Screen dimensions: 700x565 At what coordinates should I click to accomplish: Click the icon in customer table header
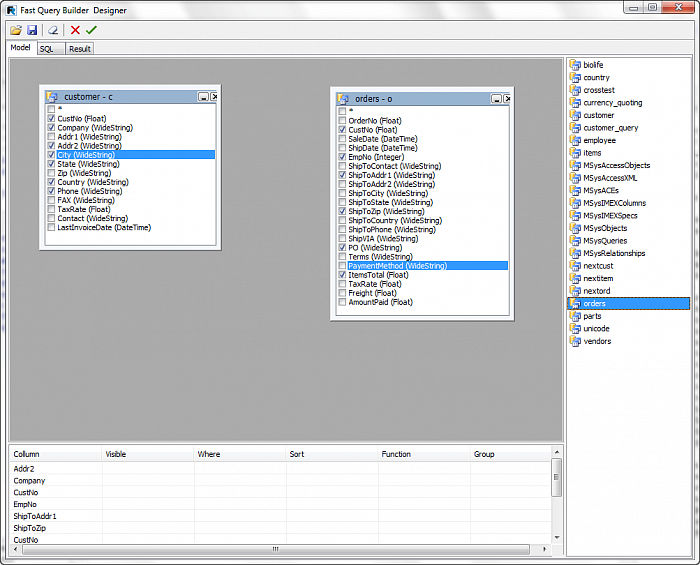pyautogui.click(x=51, y=97)
